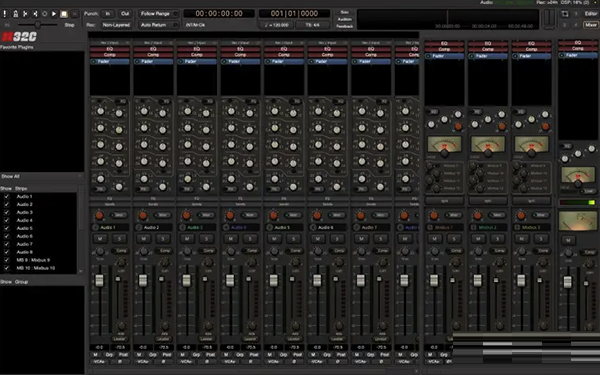Click the TS 4/4 time signature button
The image size is (600, 375).
[312, 25]
